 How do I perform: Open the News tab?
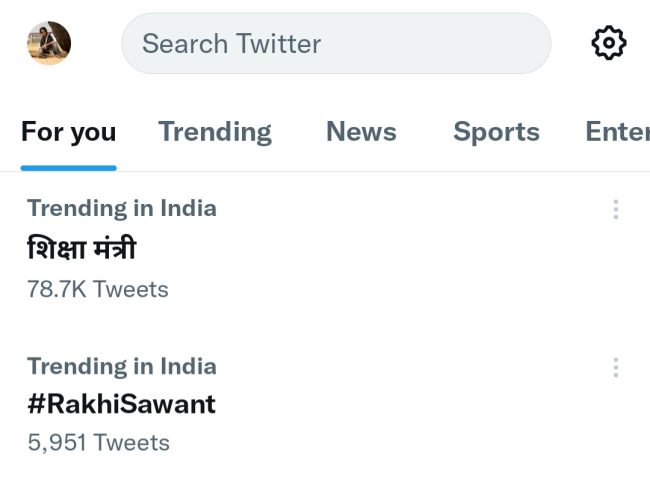pos(361,132)
